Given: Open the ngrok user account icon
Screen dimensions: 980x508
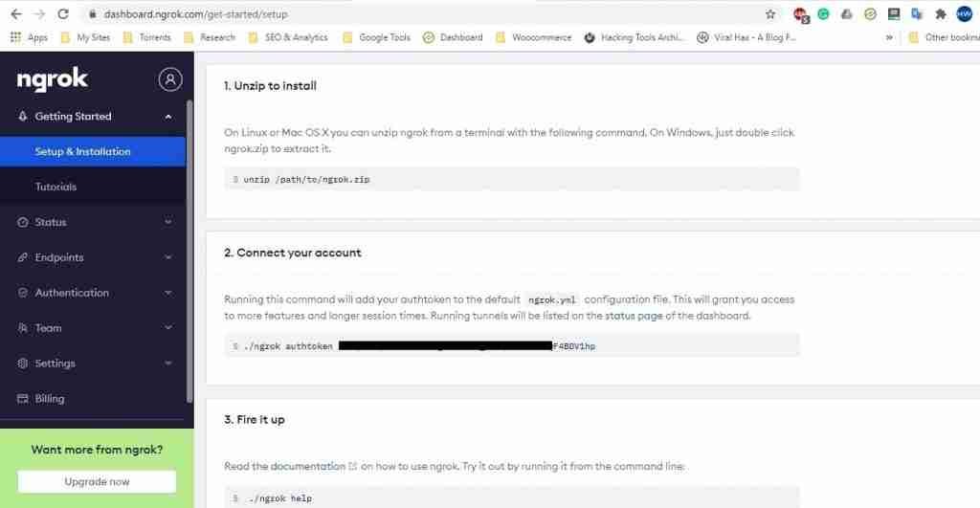Looking at the screenshot, I should (x=170, y=79).
